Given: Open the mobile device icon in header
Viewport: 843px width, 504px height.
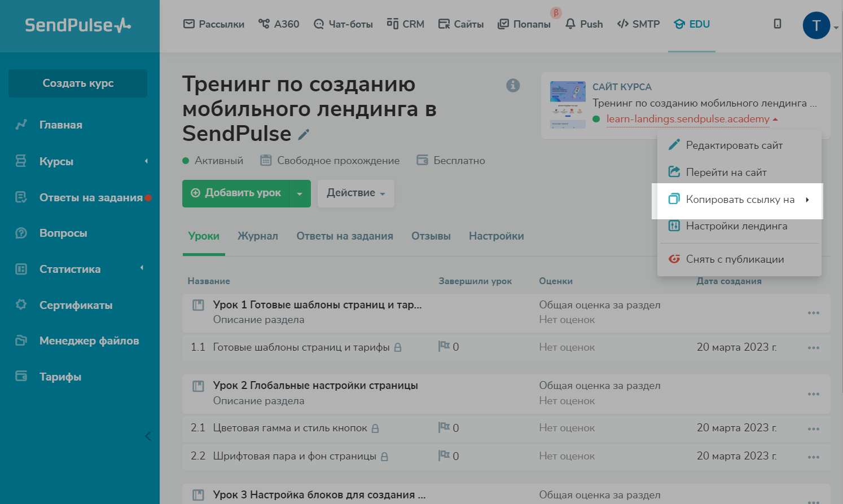Looking at the screenshot, I should pyautogui.click(x=777, y=24).
